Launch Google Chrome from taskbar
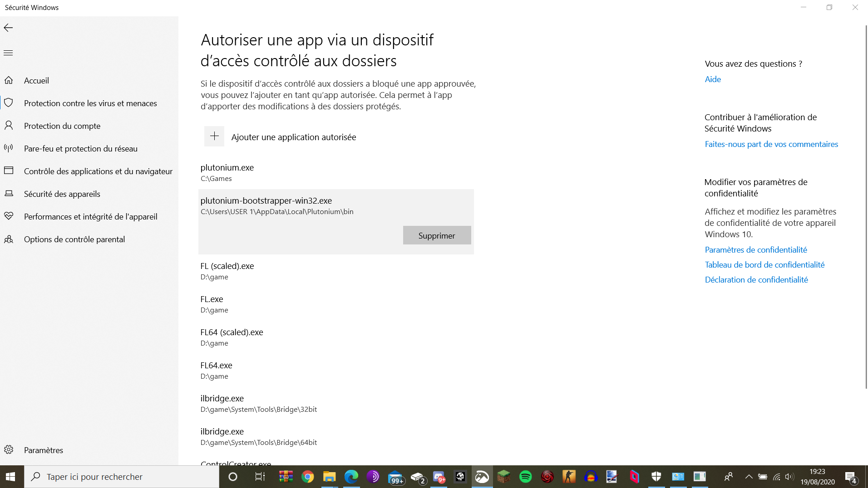The height and width of the screenshot is (488, 868). pos(307,477)
